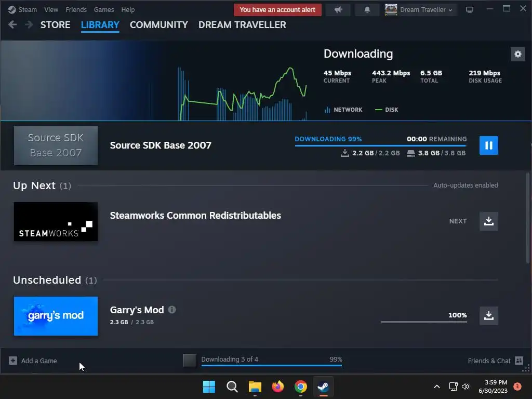
Task: Open the taskbar clock and date
Action: click(493, 387)
